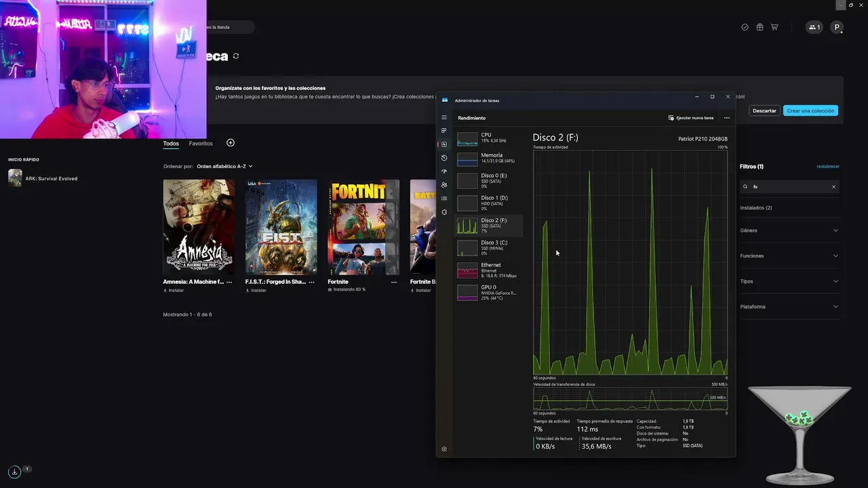Refresh the Epic library with the sync icon

tap(236, 56)
